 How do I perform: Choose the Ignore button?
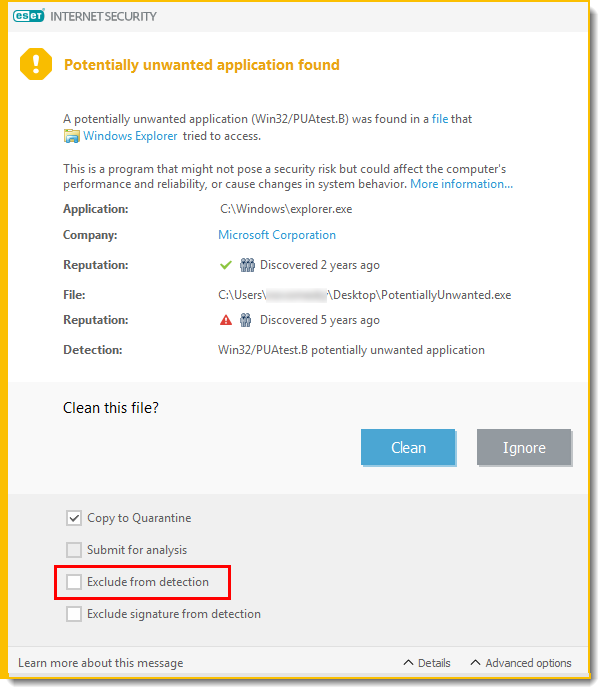coord(524,447)
